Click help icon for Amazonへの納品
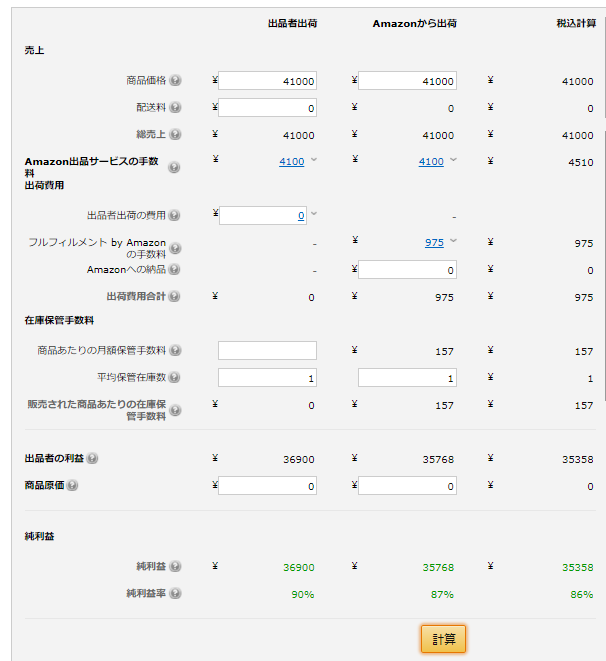 [176, 269]
